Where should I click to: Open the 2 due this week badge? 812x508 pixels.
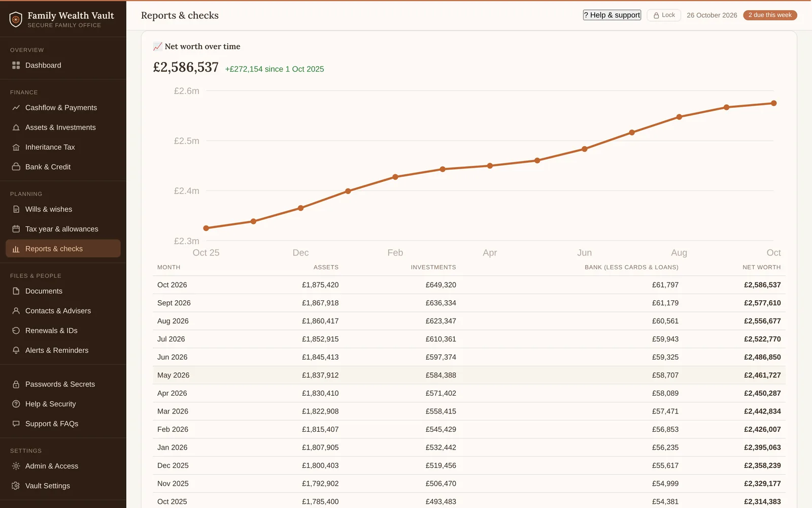[770, 15]
